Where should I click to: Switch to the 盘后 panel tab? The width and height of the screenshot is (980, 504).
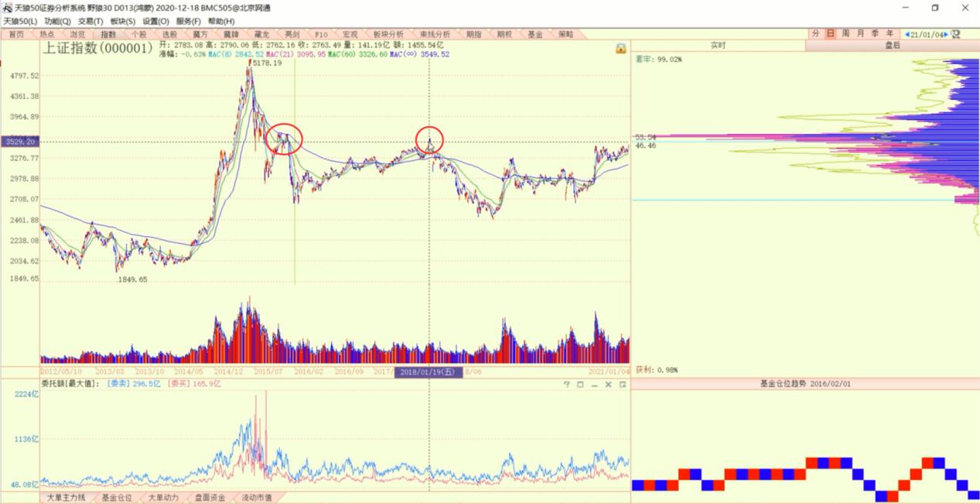[x=892, y=46]
